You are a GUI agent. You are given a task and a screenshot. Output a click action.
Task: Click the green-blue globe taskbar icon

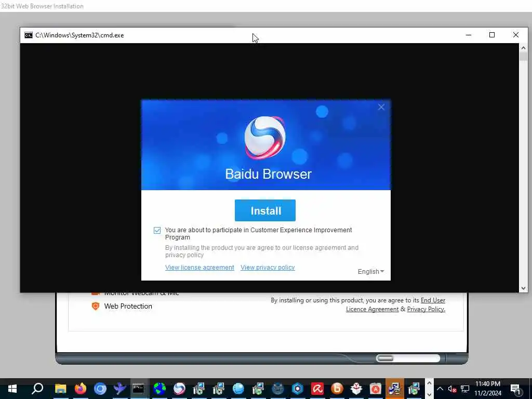(x=159, y=389)
